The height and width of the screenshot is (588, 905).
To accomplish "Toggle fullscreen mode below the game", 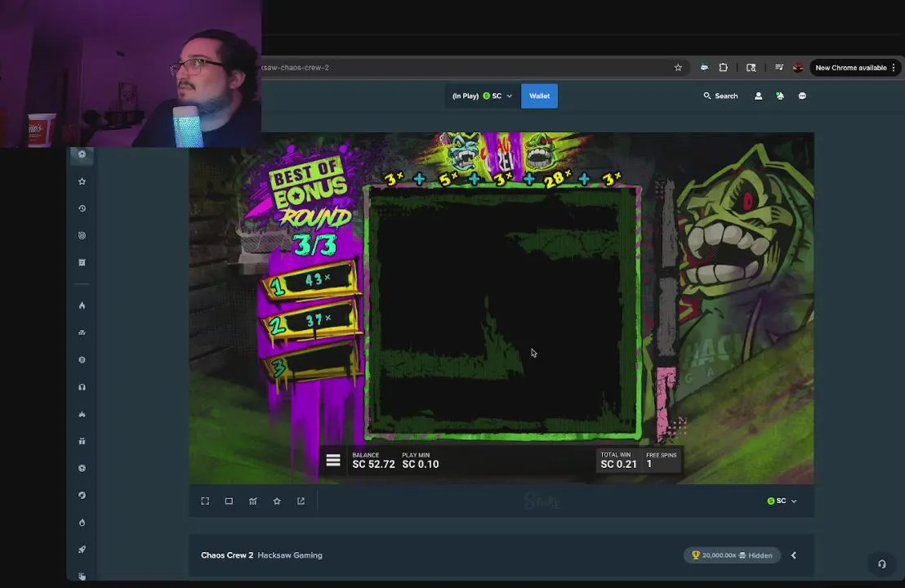I will pyautogui.click(x=205, y=501).
